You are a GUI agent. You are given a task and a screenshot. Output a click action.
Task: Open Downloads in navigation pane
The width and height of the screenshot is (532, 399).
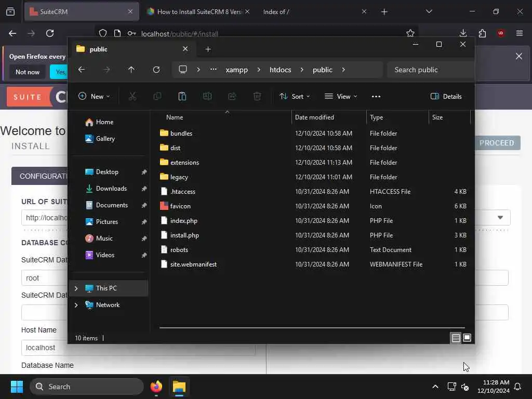[x=111, y=188]
